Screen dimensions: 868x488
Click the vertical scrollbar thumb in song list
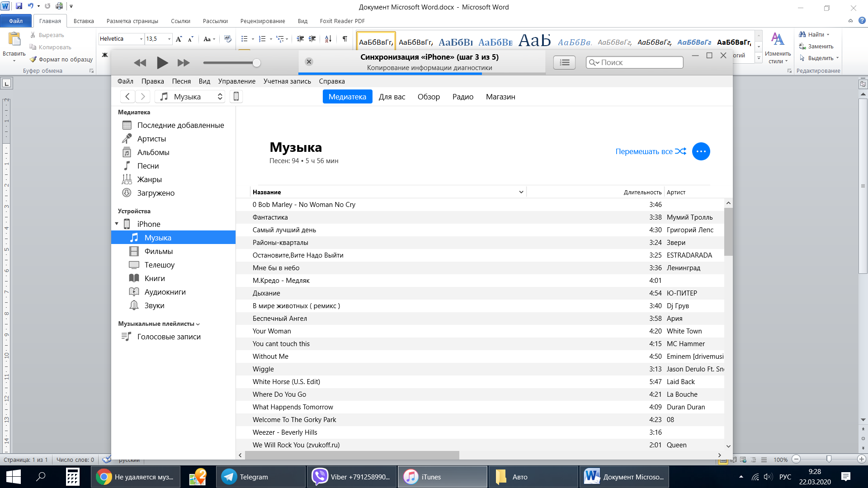tap(728, 232)
